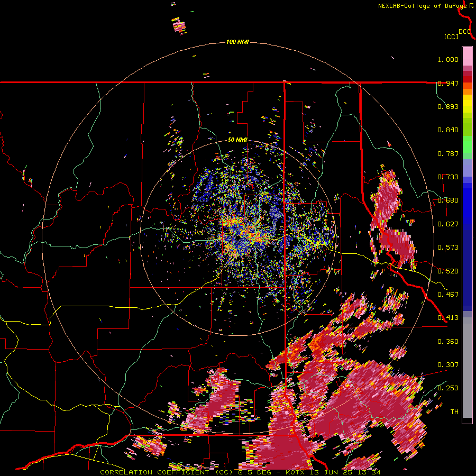Click the 0.360 scale value
The width and height of the screenshot is (476, 476).
point(448,342)
